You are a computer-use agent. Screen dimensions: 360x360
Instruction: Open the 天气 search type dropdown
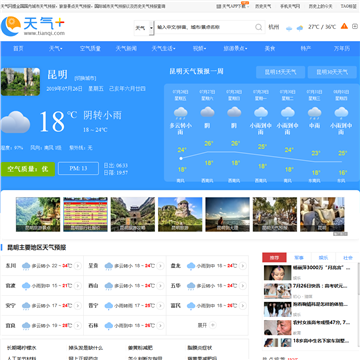[x=144, y=28]
